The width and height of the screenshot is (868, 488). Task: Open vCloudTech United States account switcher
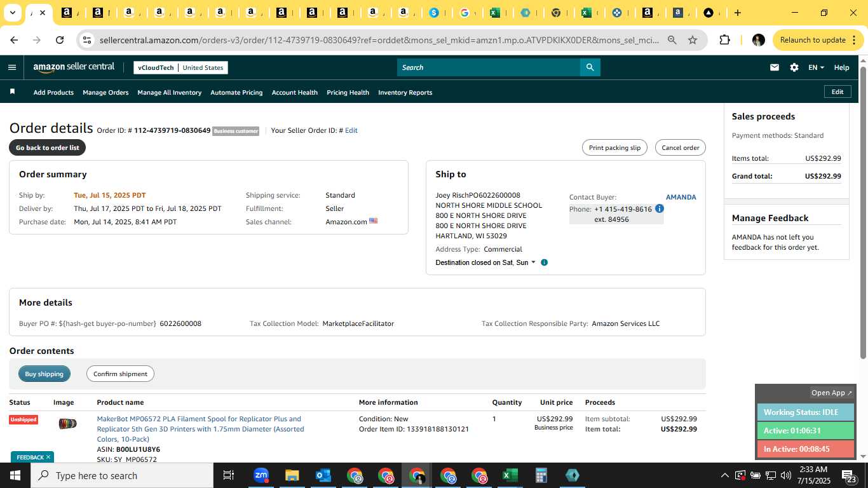coord(180,67)
